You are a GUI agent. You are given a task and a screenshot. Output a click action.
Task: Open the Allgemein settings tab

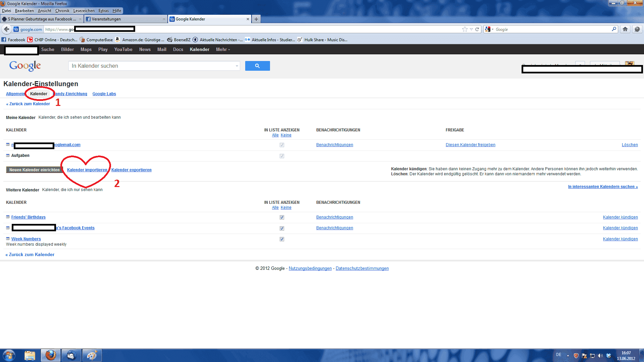(15, 94)
